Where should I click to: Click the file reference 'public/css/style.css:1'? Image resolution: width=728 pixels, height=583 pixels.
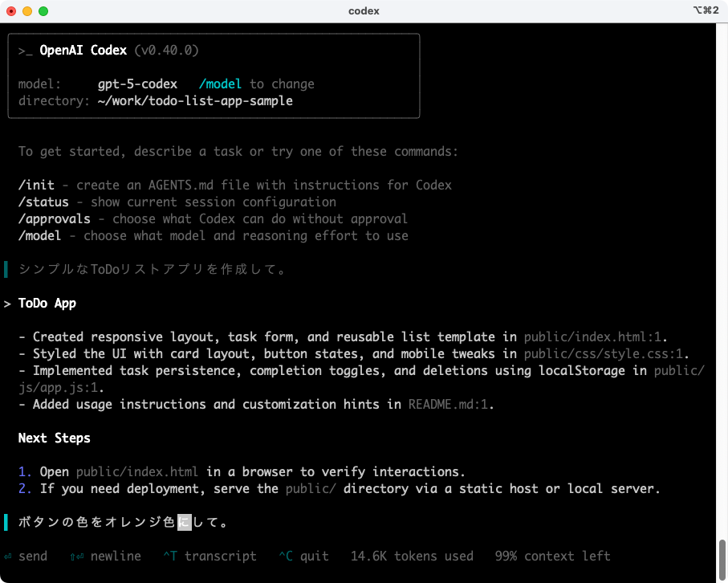pos(604,353)
